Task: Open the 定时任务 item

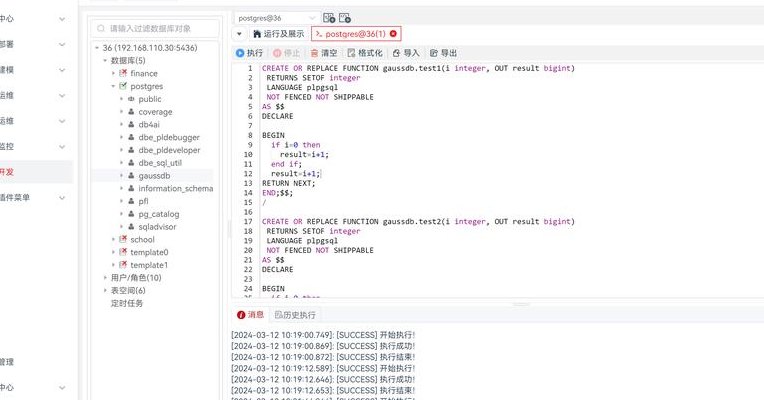Action: [127, 303]
